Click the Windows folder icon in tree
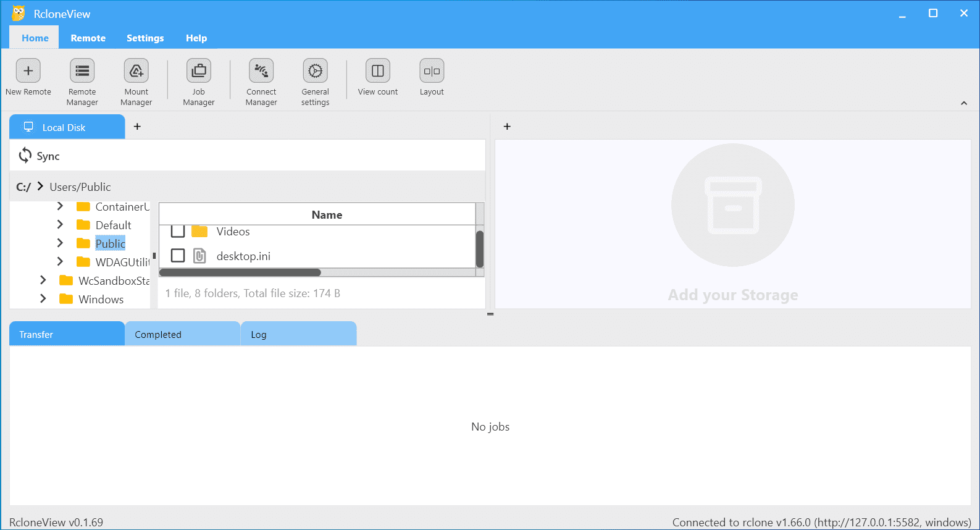Image resolution: width=980 pixels, height=530 pixels. coord(66,299)
